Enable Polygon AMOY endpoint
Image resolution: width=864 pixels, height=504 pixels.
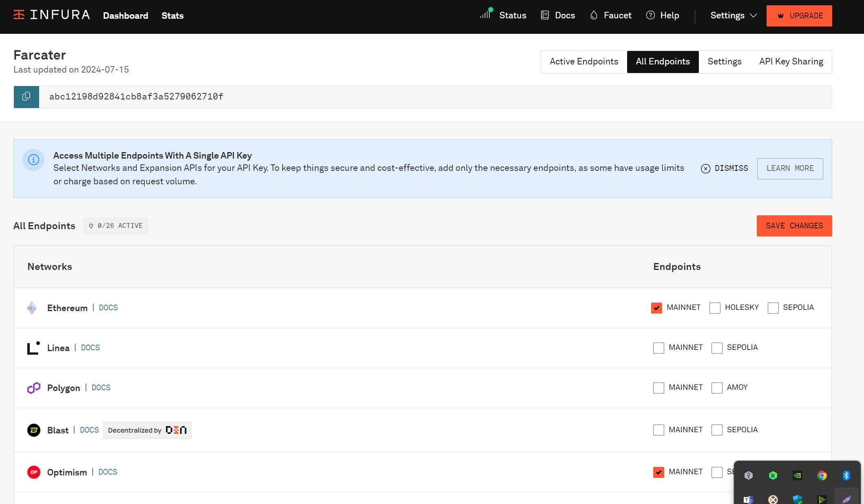coord(717,388)
